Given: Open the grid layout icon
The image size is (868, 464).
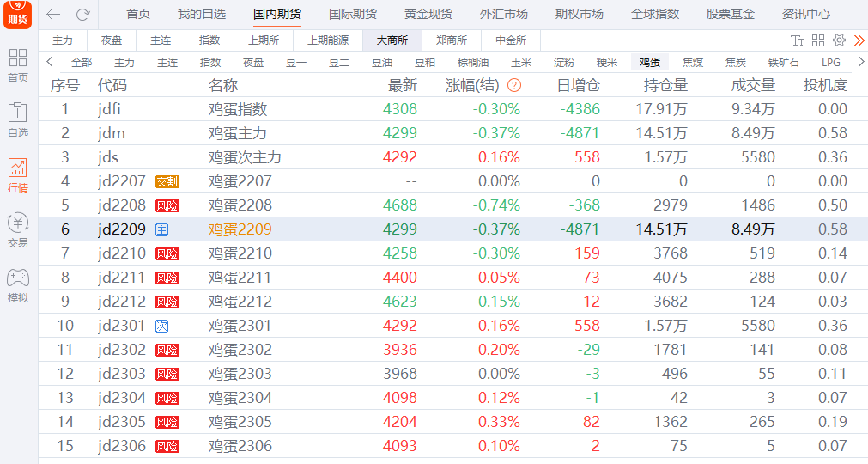Looking at the screenshot, I should point(818,40).
